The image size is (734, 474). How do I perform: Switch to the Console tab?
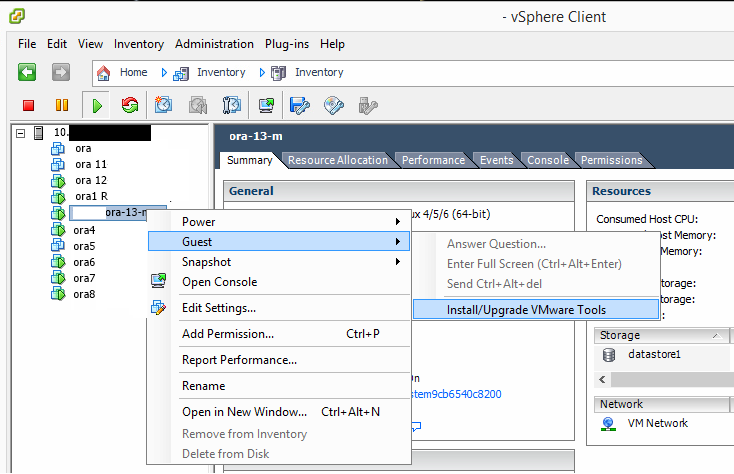pos(548,160)
